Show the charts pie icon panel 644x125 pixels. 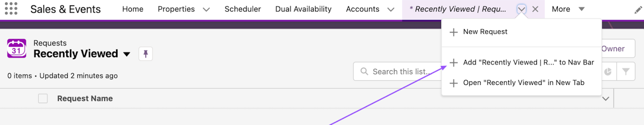pyautogui.click(x=608, y=71)
